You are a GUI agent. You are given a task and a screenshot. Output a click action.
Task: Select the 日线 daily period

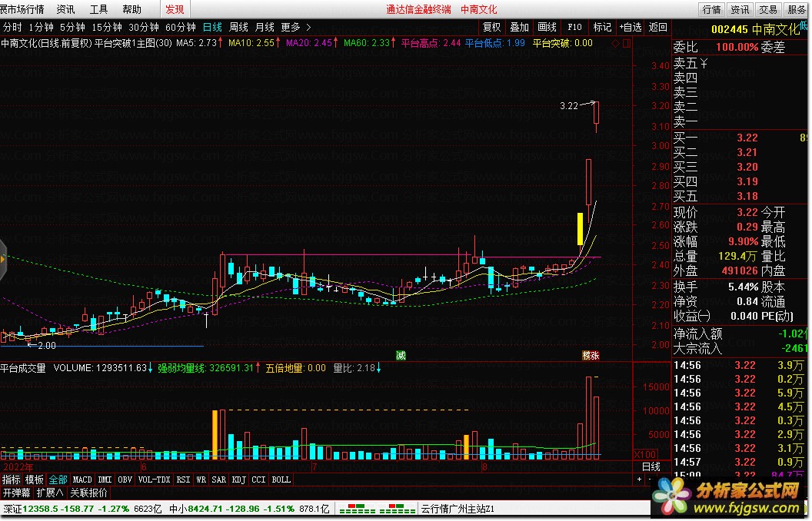(x=212, y=28)
